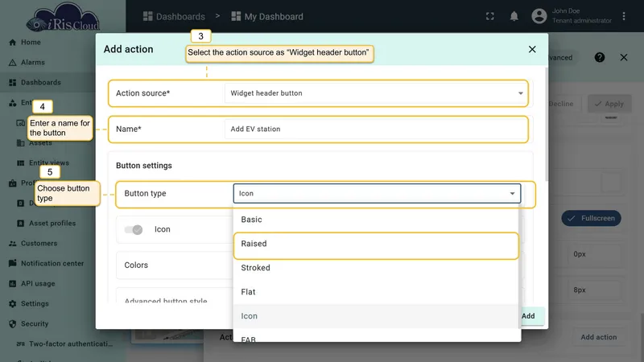644x362 pixels.
Task: Collapse the Button type dropdown
Action: point(377,193)
